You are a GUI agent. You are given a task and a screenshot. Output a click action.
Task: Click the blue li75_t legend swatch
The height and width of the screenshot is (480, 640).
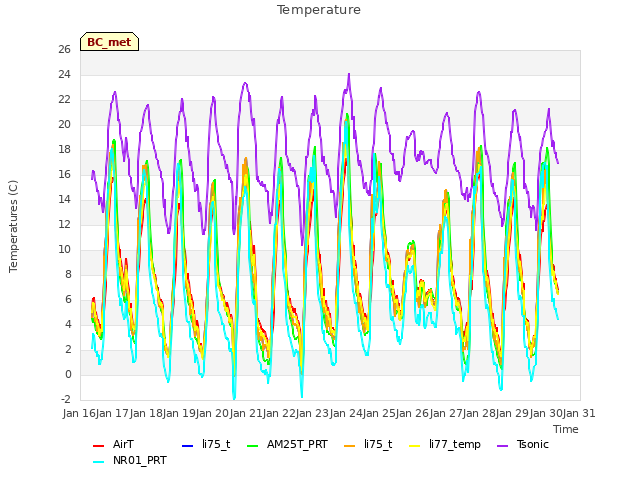(187, 446)
